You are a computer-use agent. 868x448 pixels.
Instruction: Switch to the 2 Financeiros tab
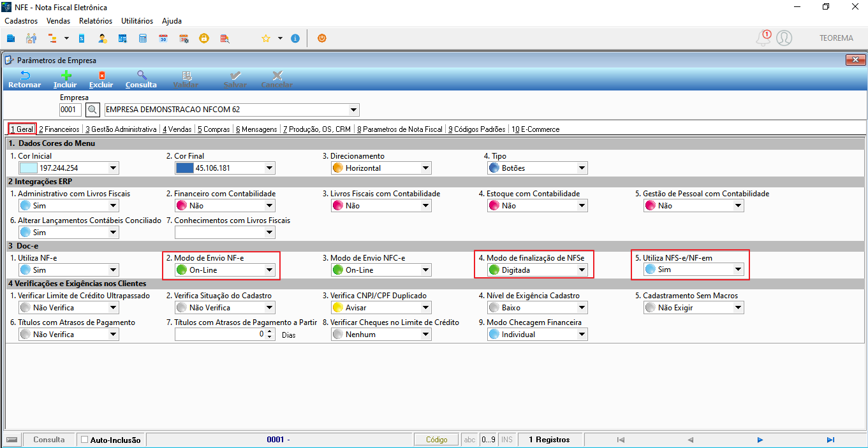point(59,129)
